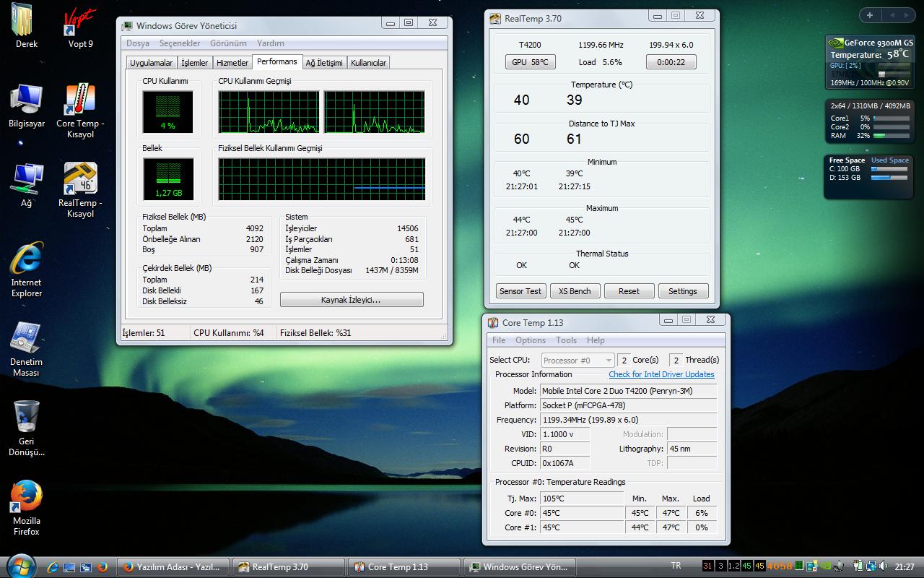The image size is (924, 578).
Task: Open the Dosya menu in Task Manager
Action: 138,43
